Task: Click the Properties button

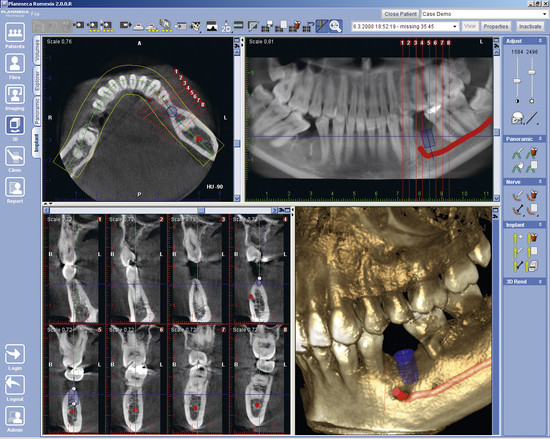Action: pyautogui.click(x=496, y=26)
